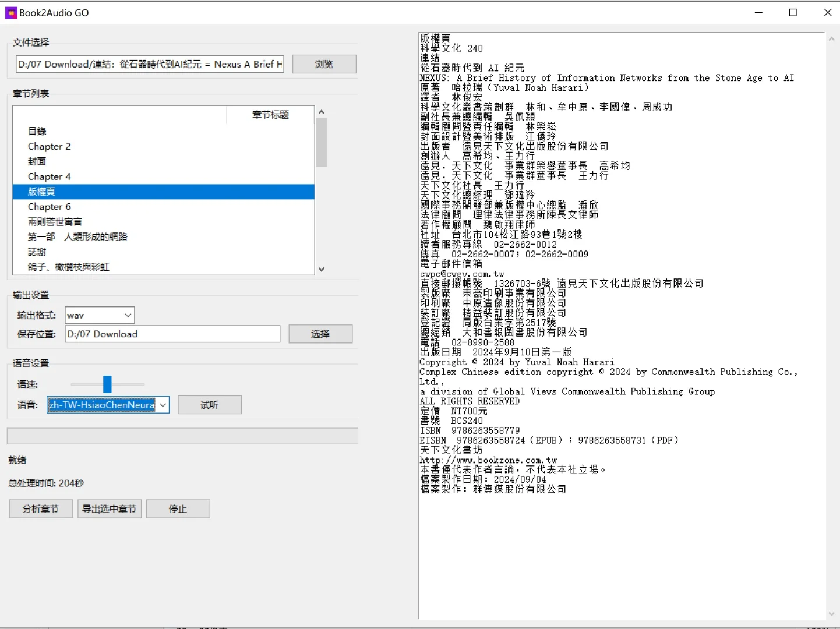Click the 停止 stop button

[178, 509]
